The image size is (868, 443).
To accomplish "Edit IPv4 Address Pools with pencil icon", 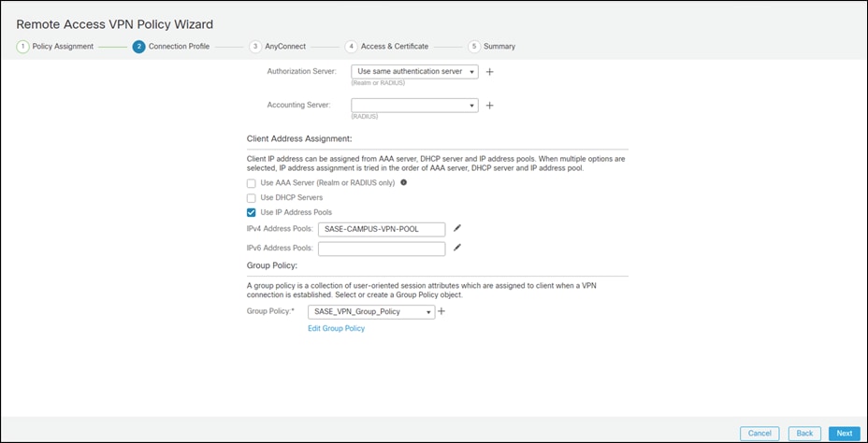I will 456,228.
